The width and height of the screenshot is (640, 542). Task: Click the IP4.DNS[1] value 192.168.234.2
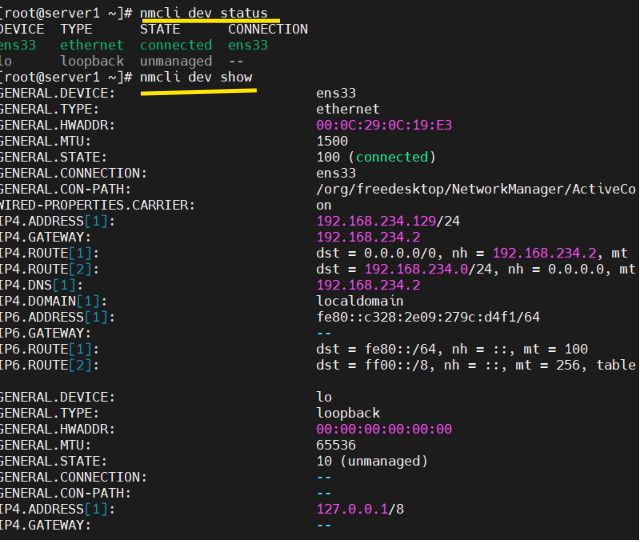click(368, 285)
